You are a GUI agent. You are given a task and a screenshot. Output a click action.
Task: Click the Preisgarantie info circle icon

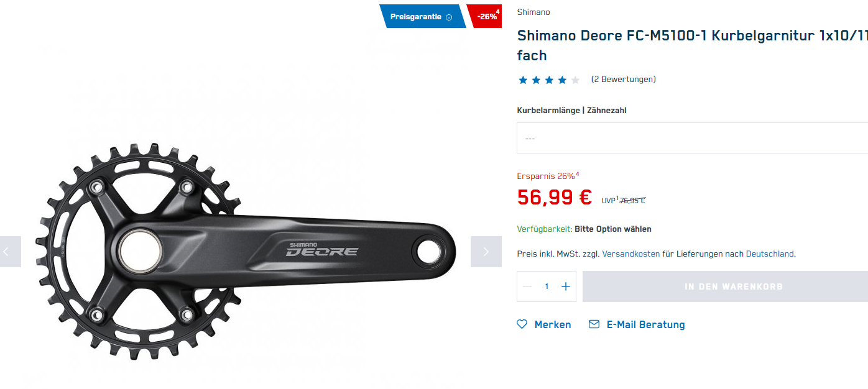point(449,17)
